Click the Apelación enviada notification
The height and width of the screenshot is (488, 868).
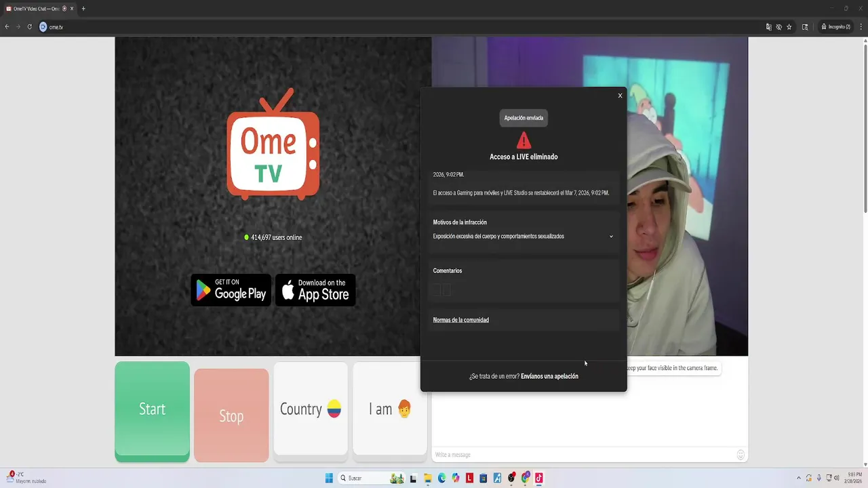coord(524,118)
